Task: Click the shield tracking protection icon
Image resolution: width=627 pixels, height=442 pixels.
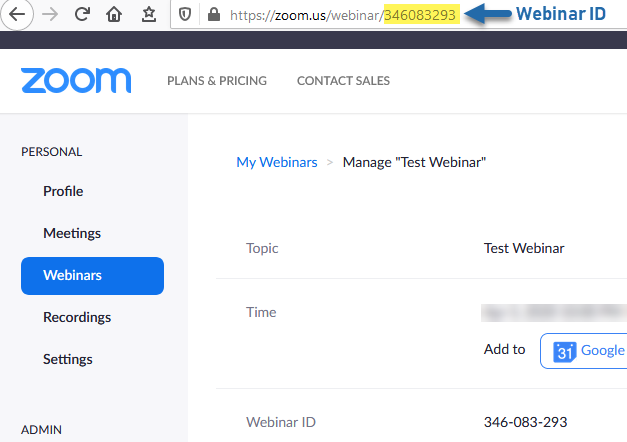Action: [185, 15]
